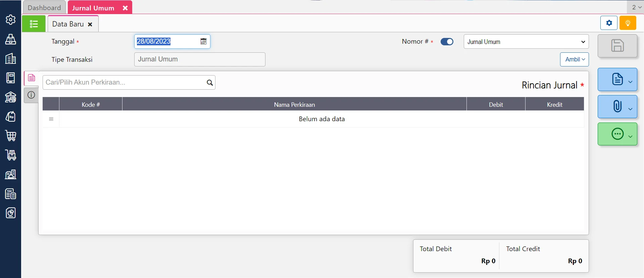
Task: Click the search magnifier icon
Action: [x=210, y=83]
